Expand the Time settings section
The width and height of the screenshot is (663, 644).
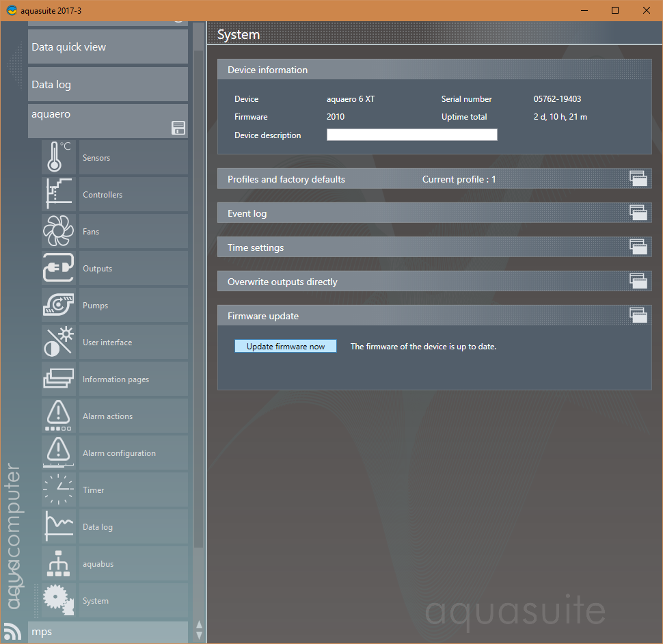[x=638, y=247]
